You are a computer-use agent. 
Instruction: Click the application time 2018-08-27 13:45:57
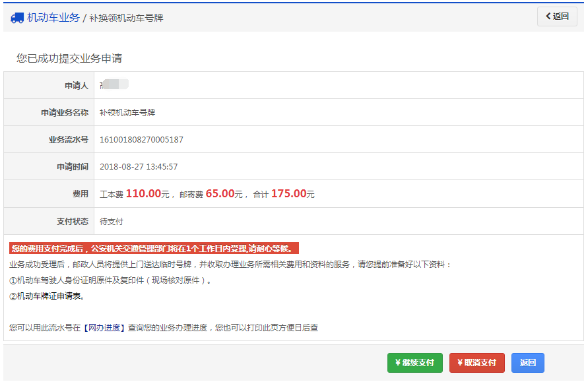[139, 167]
